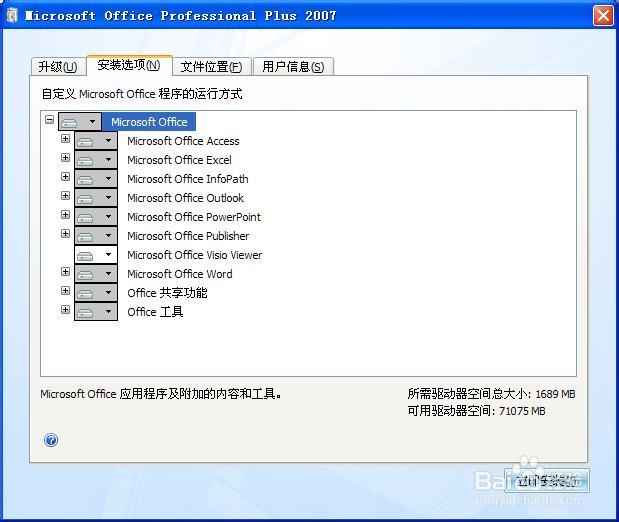This screenshot has height=522, width=619.
Task: Open install option dropdown for Microsoft Office Access
Action: (x=96, y=141)
